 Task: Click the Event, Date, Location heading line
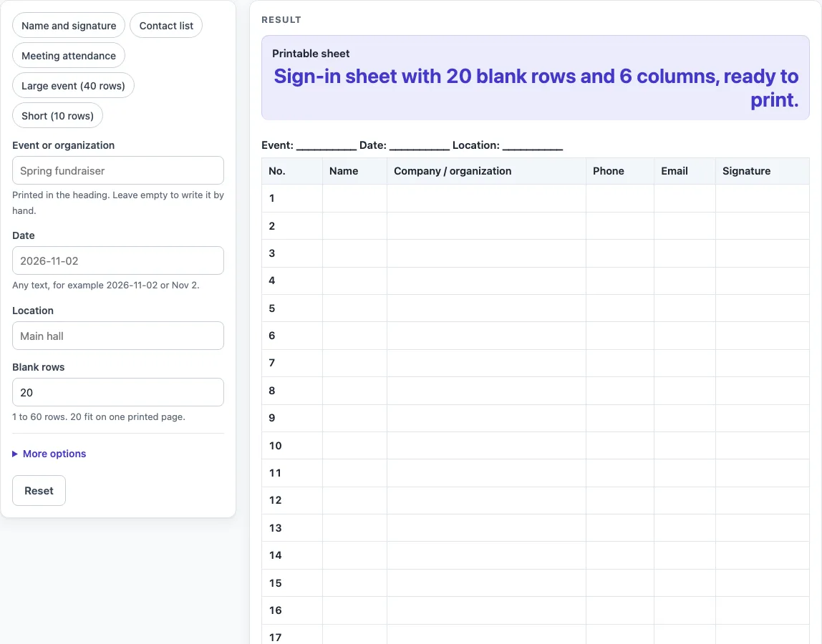pyautogui.click(x=412, y=145)
